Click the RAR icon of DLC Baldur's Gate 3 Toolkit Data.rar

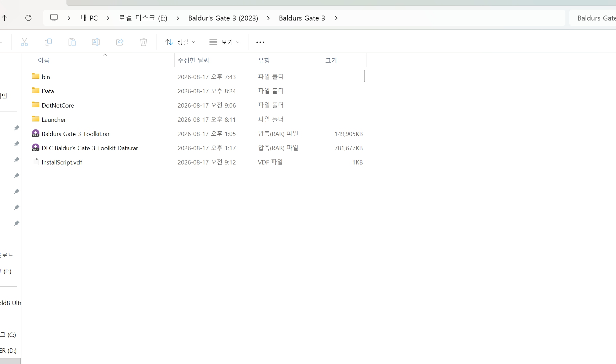tap(36, 148)
